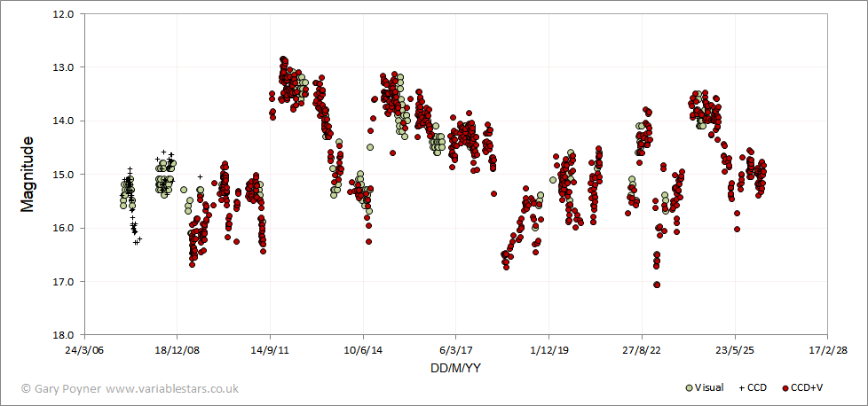Click the 6/3/17 date label

coord(455,350)
